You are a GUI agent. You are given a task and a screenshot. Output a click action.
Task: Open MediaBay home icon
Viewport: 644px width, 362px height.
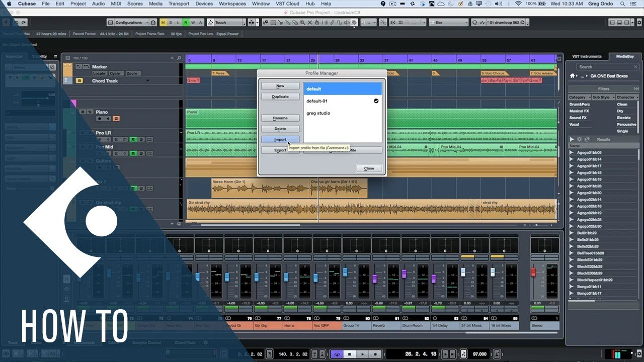click(572, 76)
